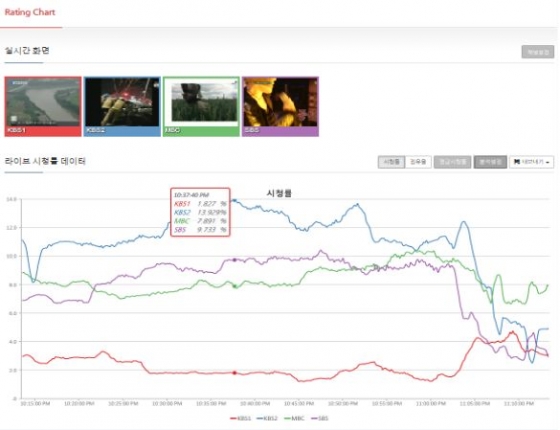Click x-axis label 10:40:00 PM
This screenshot has width=560, height=430.
click(x=255, y=404)
